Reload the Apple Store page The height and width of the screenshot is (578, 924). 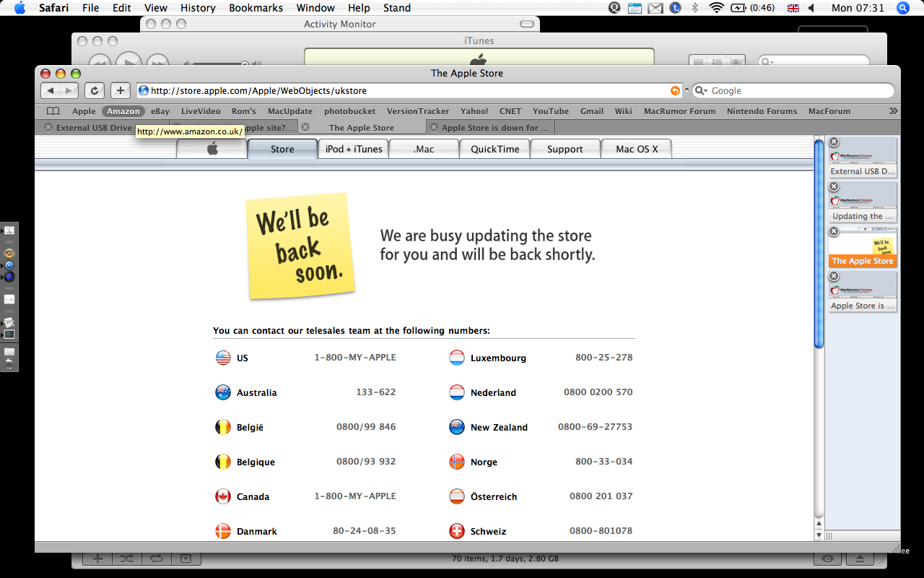coord(95,90)
